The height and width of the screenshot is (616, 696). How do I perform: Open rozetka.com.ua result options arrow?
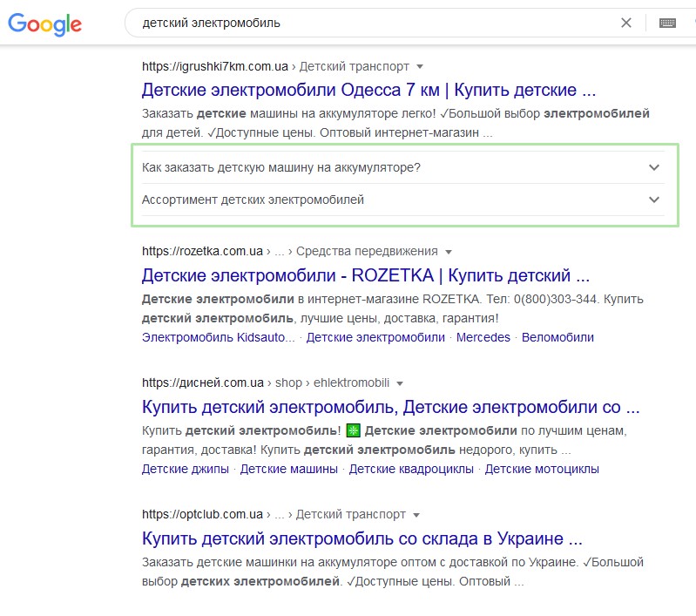[x=449, y=253]
